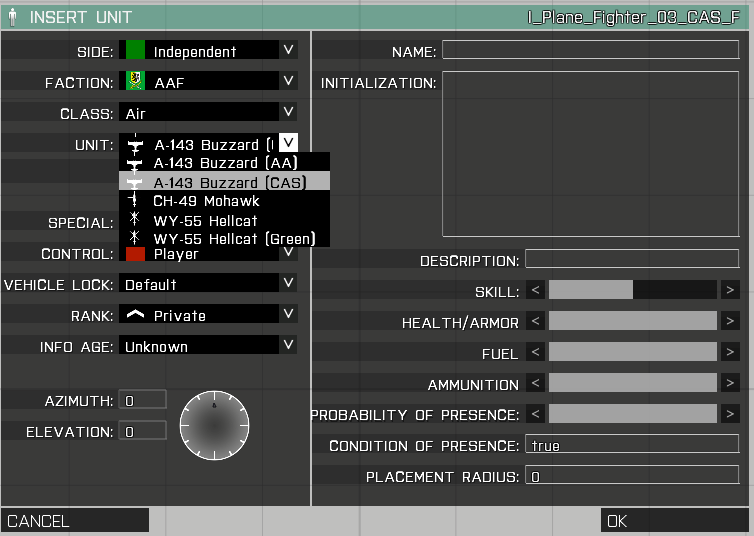Viewport: 754px width, 536px height.
Task: Select A-143 Buzzard (AA) from unit list
Action: click(225, 162)
